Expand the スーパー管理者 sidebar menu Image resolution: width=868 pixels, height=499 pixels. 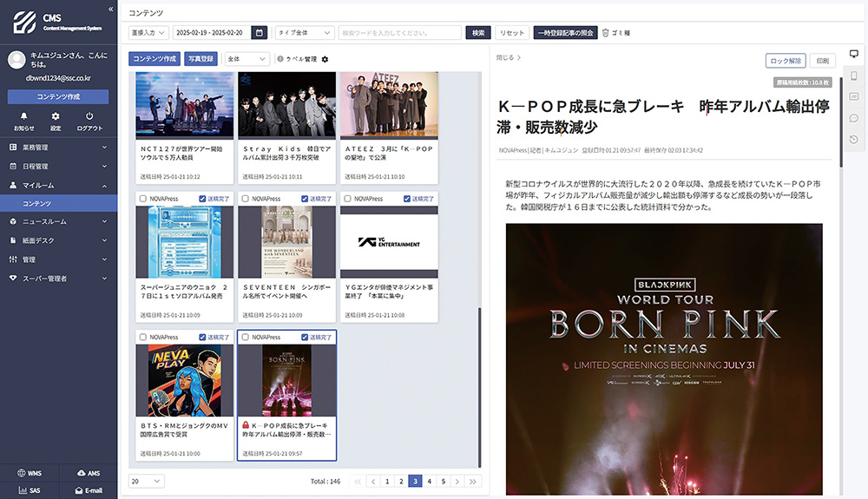coord(59,279)
